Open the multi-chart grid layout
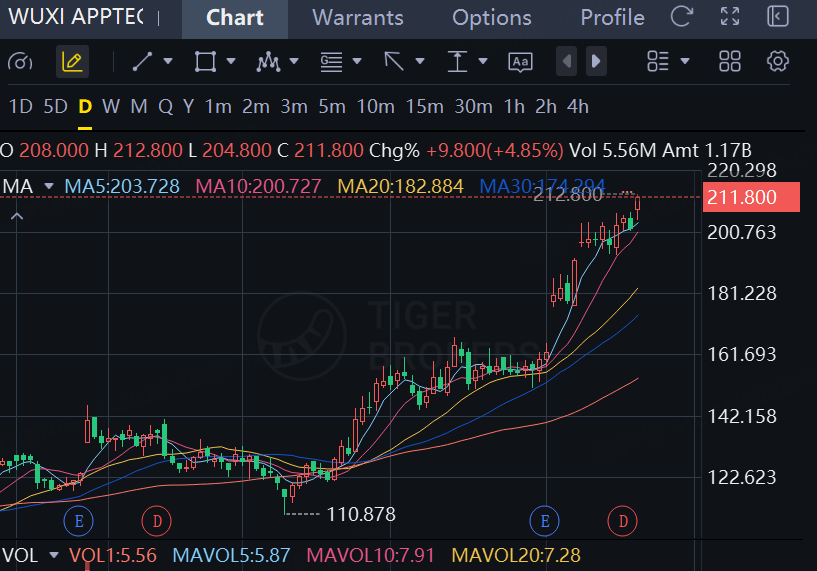The width and height of the screenshot is (817, 571). coord(730,61)
